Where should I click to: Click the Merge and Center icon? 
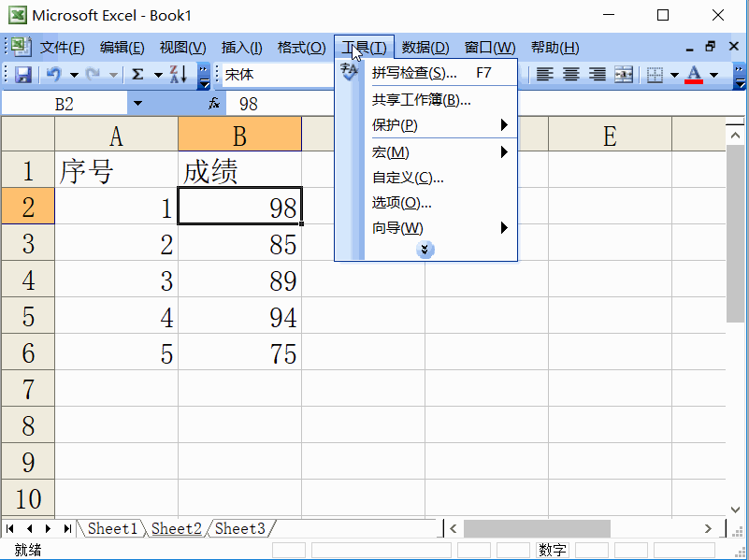coord(623,74)
